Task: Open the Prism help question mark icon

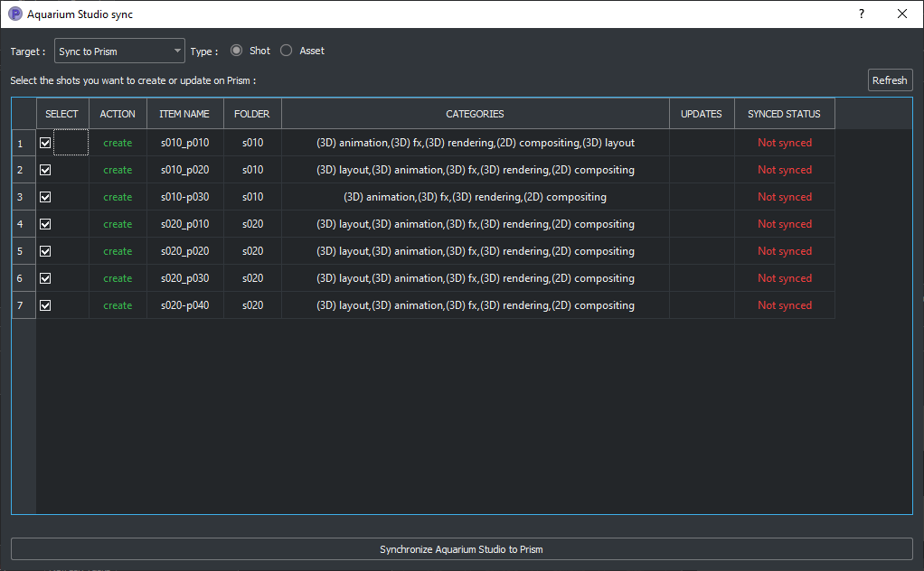Action: tap(861, 14)
